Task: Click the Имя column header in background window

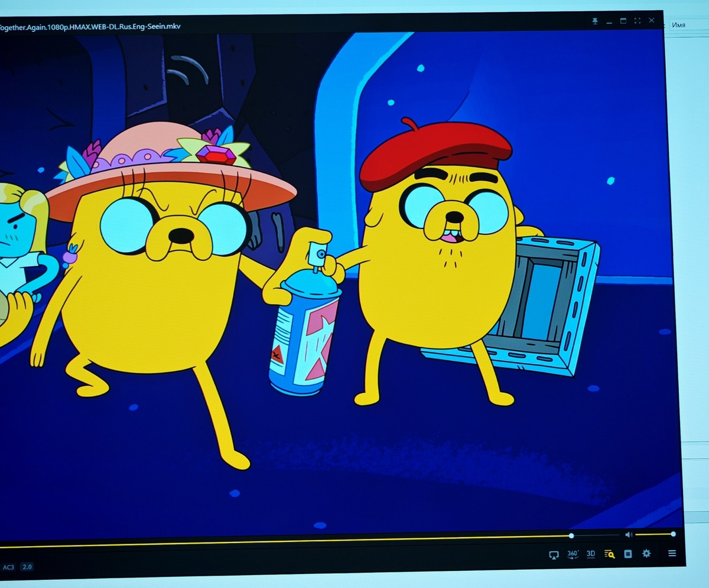Action: point(678,26)
